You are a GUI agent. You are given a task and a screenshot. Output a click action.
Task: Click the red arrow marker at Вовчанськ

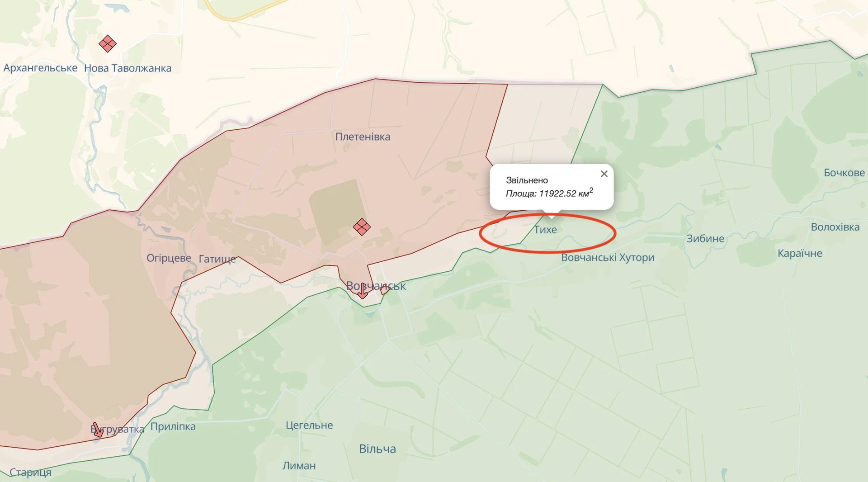[x=363, y=292]
